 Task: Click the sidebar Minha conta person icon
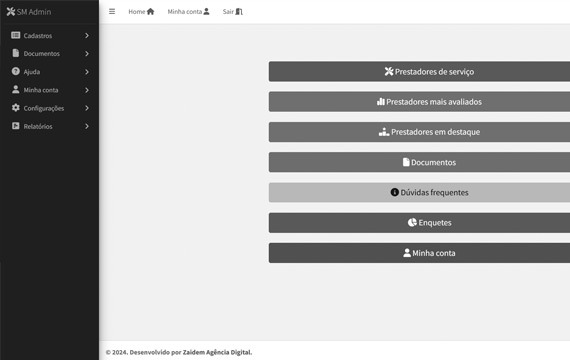click(x=16, y=89)
